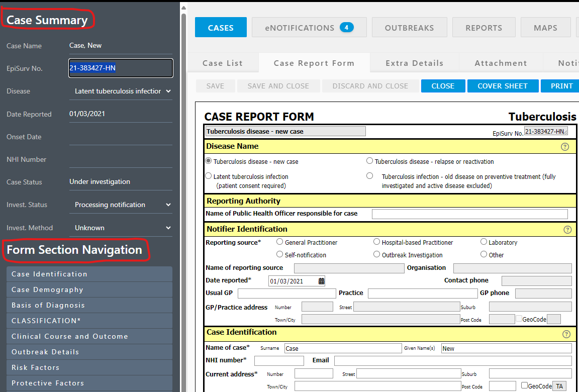Switch to the Case List sub-tab
Screen dimensions: 579x392
pyautogui.click(x=223, y=63)
